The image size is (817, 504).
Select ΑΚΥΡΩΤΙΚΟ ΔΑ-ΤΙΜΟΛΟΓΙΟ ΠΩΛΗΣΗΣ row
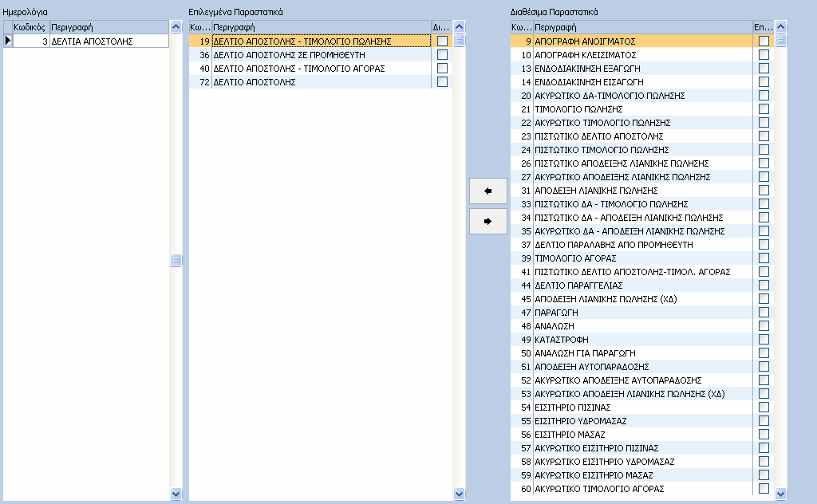click(642, 95)
